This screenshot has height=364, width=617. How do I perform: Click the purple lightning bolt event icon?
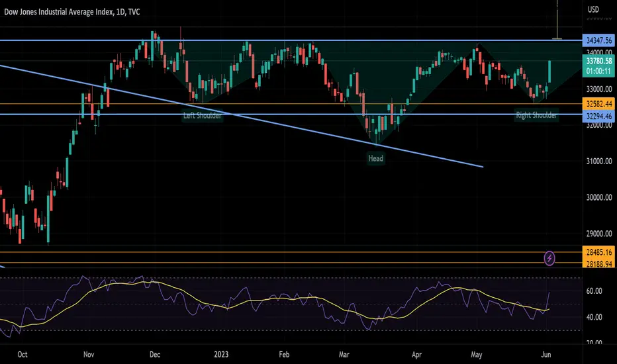click(x=549, y=259)
